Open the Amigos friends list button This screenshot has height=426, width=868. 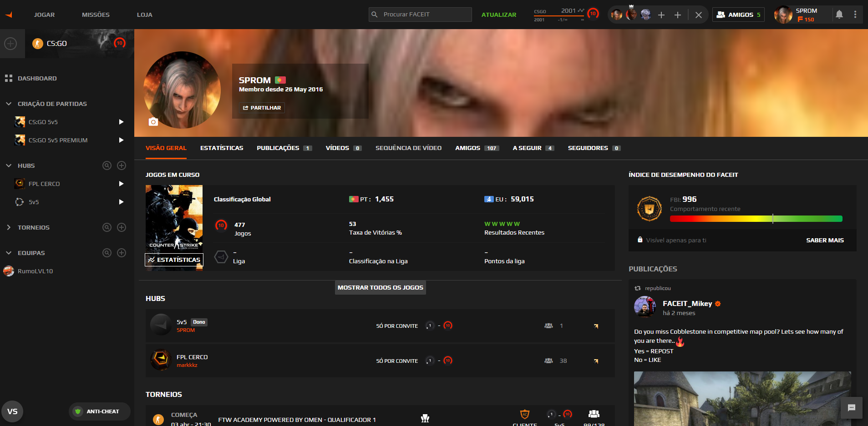[x=738, y=15]
